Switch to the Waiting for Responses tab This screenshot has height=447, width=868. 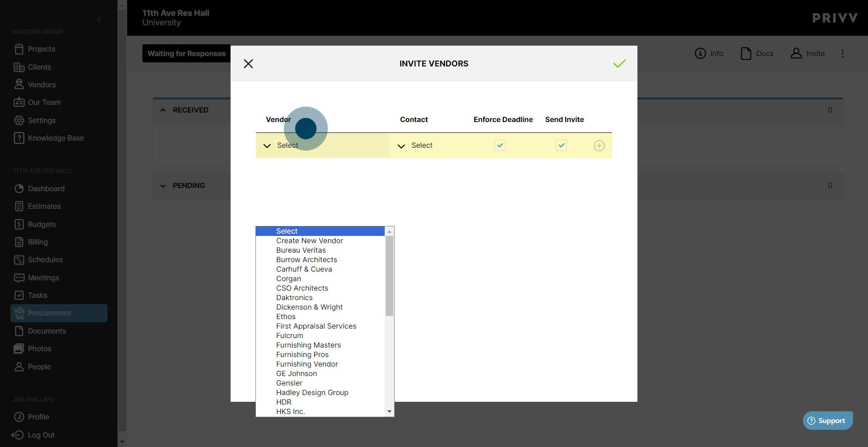click(x=186, y=53)
